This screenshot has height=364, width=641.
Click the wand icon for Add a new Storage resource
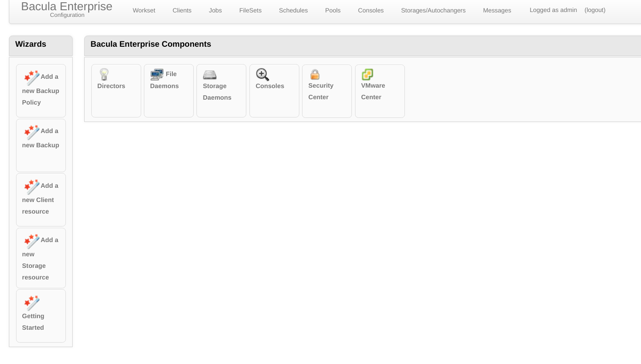[32, 241]
